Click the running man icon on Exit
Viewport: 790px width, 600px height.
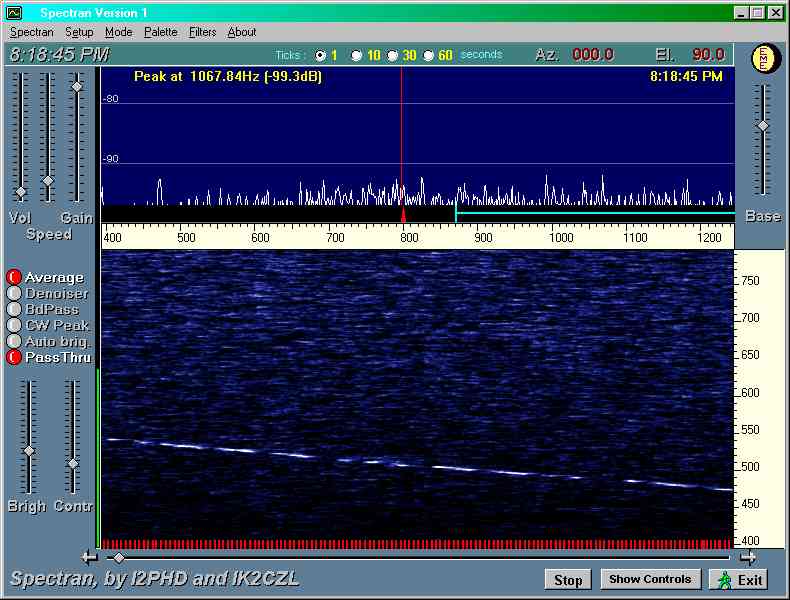coord(725,580)
